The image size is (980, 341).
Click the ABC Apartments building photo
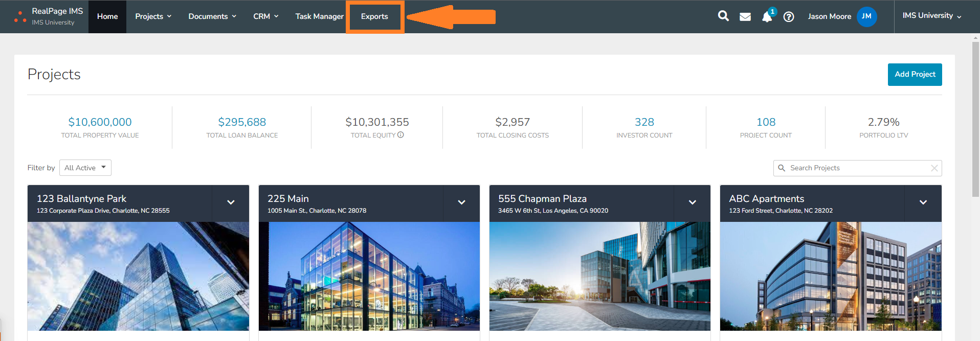point(831,276)
